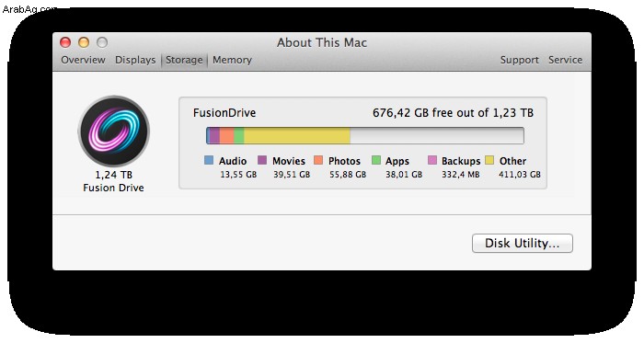Close the About This Mac window
644x343 pixels.
tap(65, 42)
